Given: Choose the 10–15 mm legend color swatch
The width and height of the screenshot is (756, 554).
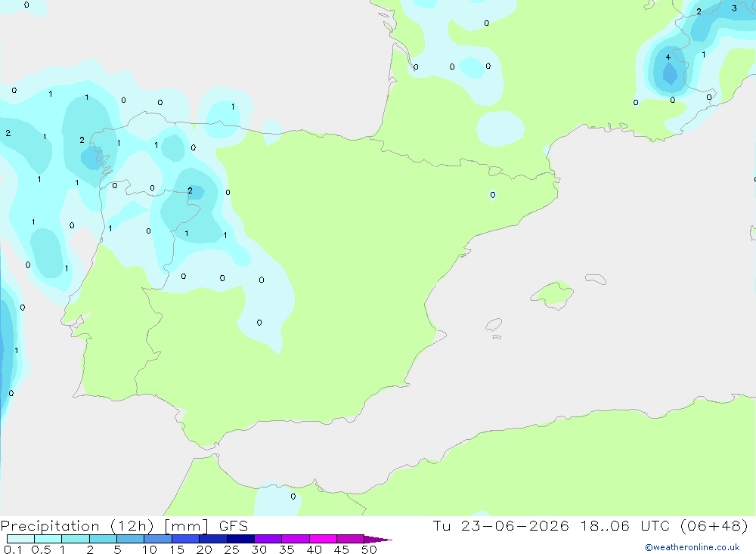Looking at the screenshot, I should (158, 539).
